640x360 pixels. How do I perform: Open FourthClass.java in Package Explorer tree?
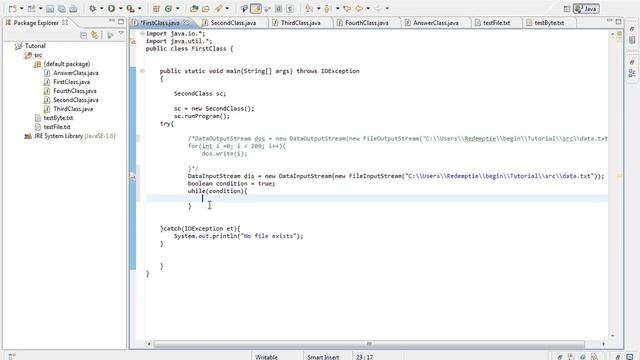tap(75, 91)
